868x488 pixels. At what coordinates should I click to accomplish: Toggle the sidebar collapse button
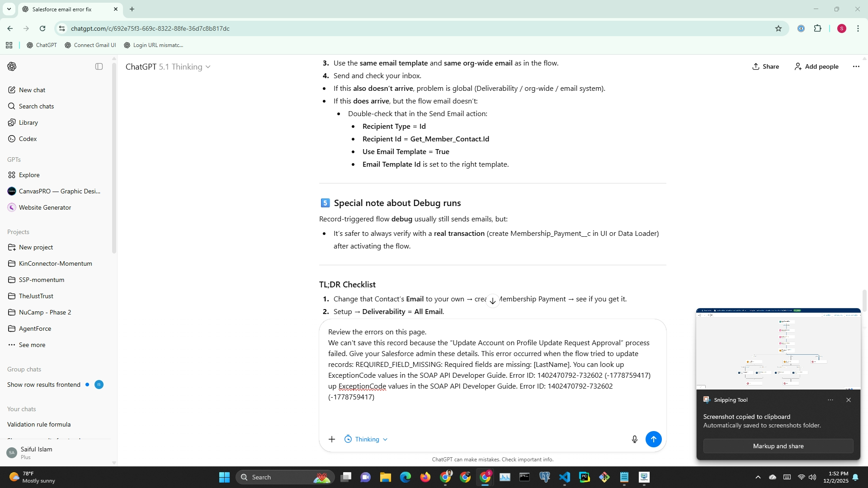click(99, 66)
